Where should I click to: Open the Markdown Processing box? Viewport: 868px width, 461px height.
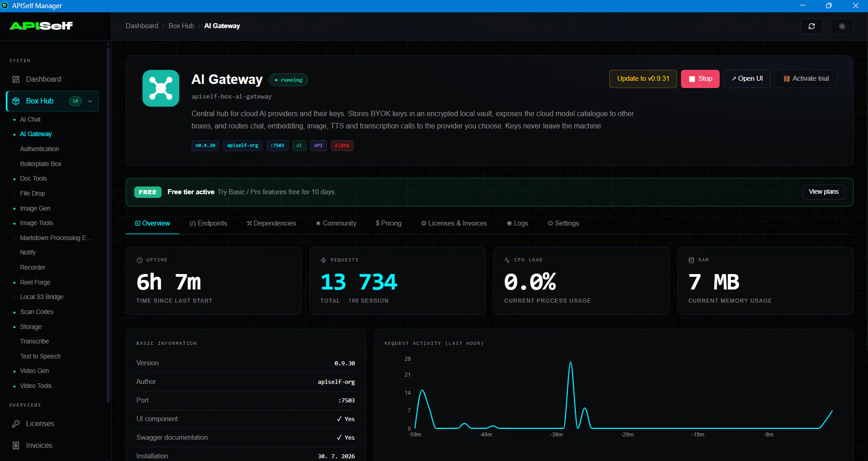[x=56, y=238]
